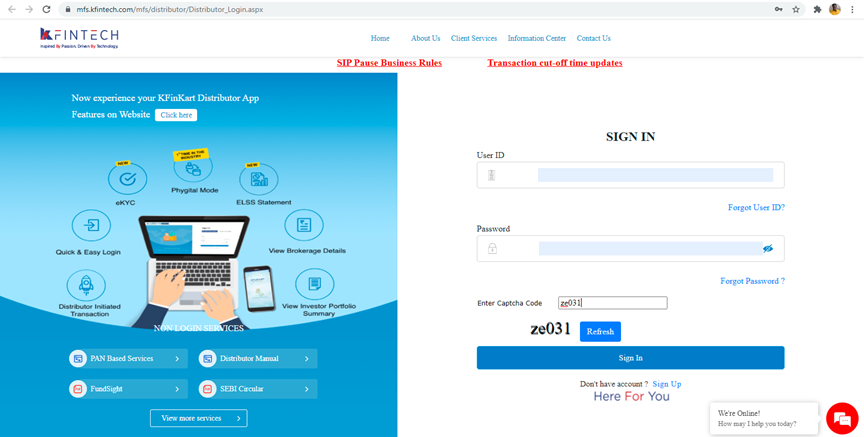Open the Home menu item
This screenshot has width=864, height=437.
point(380,39)
